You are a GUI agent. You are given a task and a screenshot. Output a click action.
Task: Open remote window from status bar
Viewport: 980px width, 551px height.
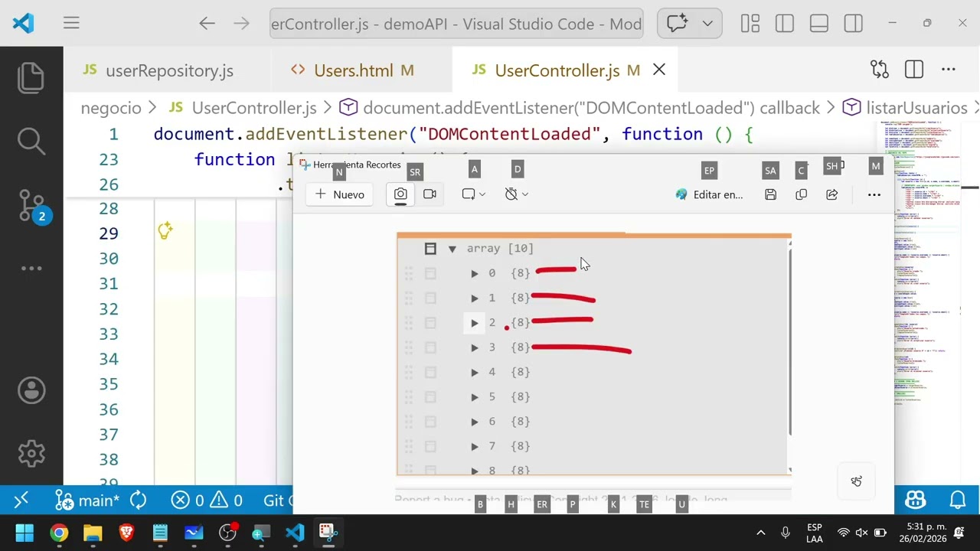[x=21, y=500]
